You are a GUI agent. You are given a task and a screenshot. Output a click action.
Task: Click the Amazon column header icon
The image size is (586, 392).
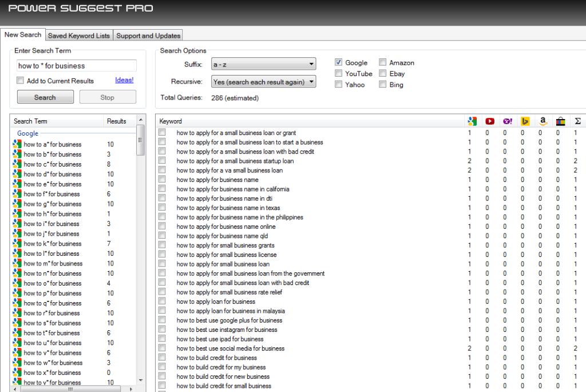pyautogui.click(x=543, y=121)
